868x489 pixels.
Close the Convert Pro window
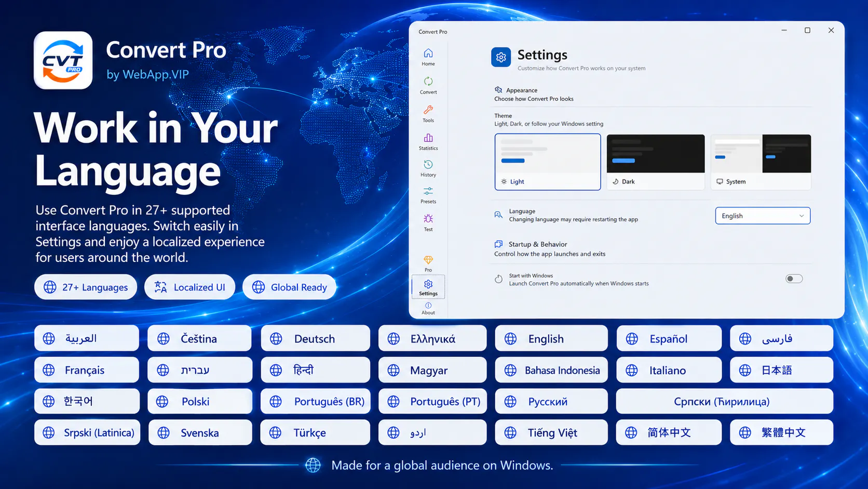coord(831,30)
